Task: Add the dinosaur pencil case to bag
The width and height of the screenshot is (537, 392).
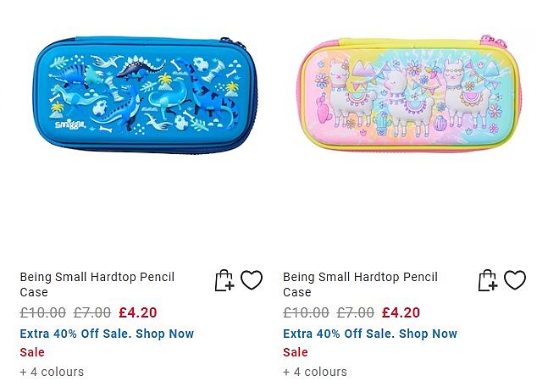Action: click(224, 280)
